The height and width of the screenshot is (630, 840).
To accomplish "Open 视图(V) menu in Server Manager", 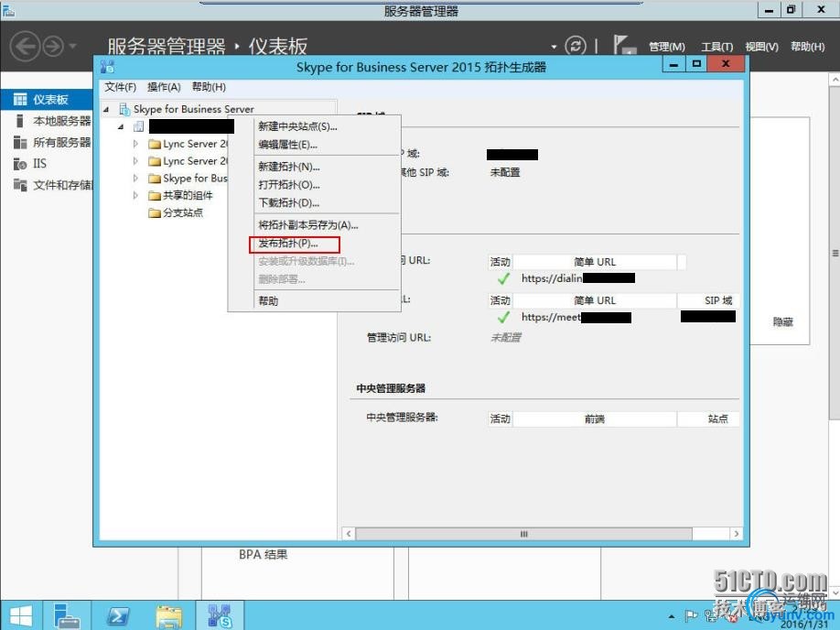I will [x=762, y=47].
